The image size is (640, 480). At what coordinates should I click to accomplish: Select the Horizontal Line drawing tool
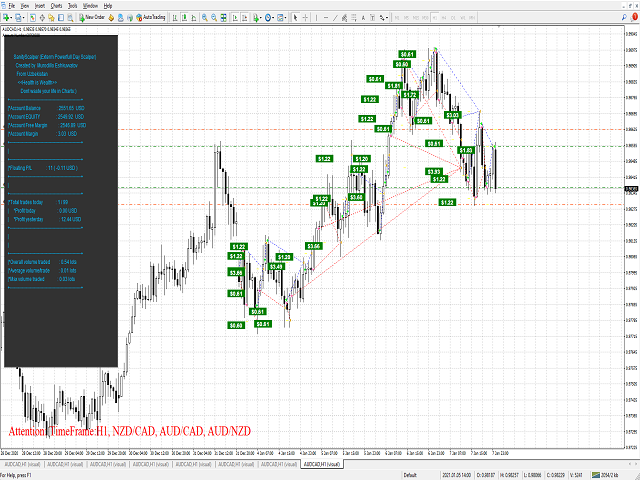[x=326, y=18]
